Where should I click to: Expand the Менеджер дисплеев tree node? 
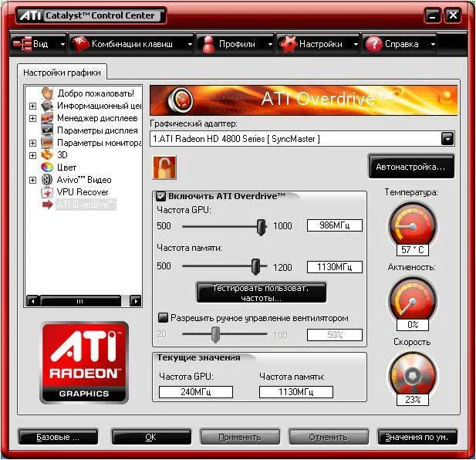click(x=32, y=118)
